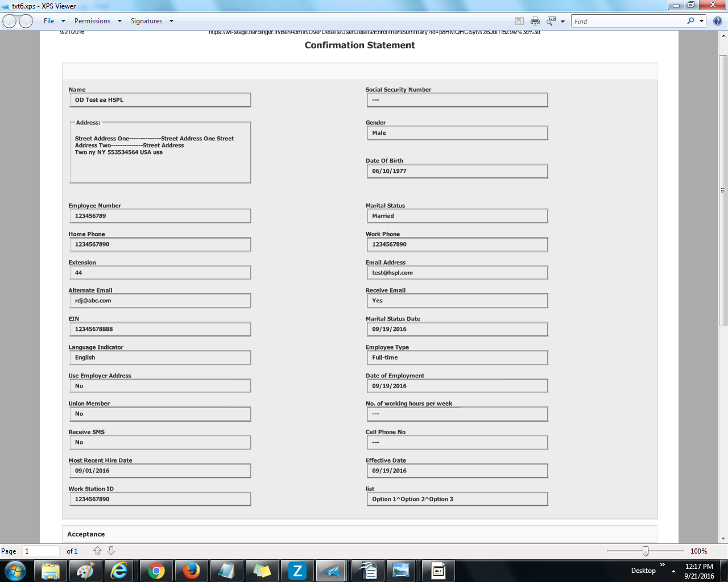Open the picture viewer taskbar icon
728x582 pixels.
pos(401,571)
